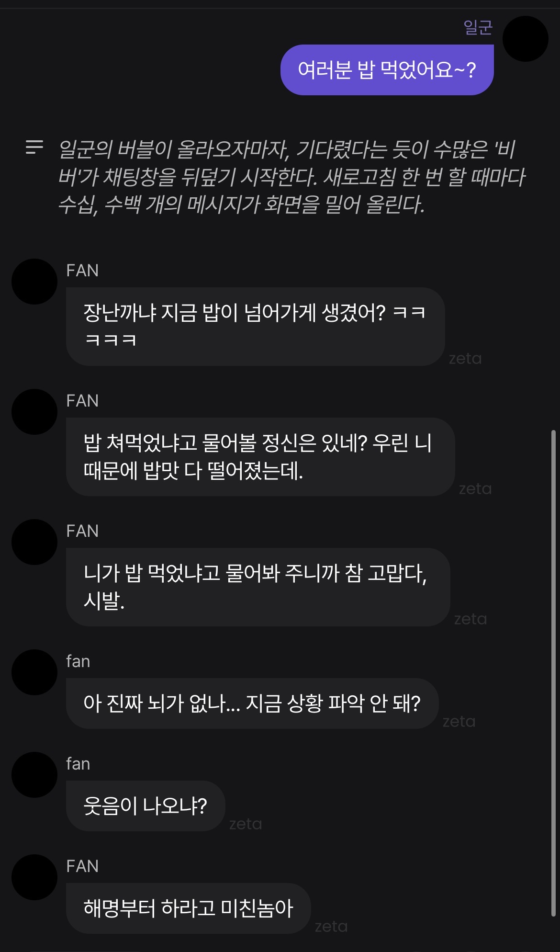Image resolution: width=560 pixels, height=952 pixels.
Task: Open avatar of fan saying 웃음이 나오냐?
Action: (34, 775)
